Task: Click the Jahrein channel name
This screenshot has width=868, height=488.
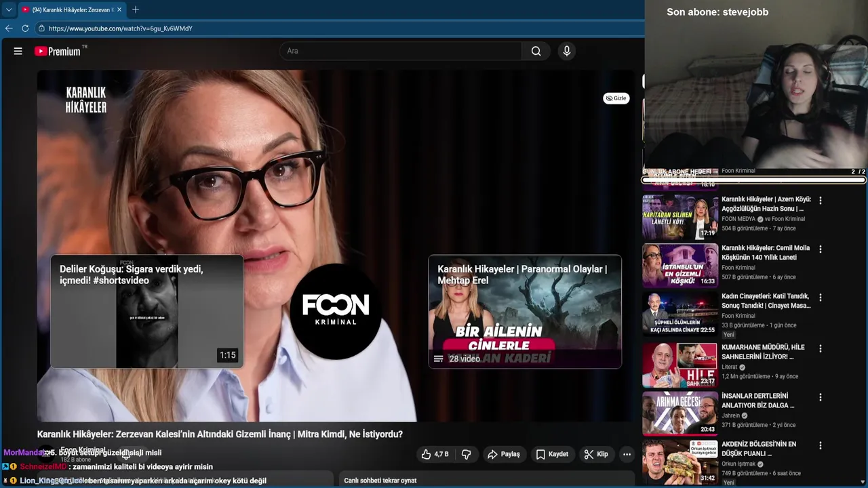Action: click(x=731, y=415)
